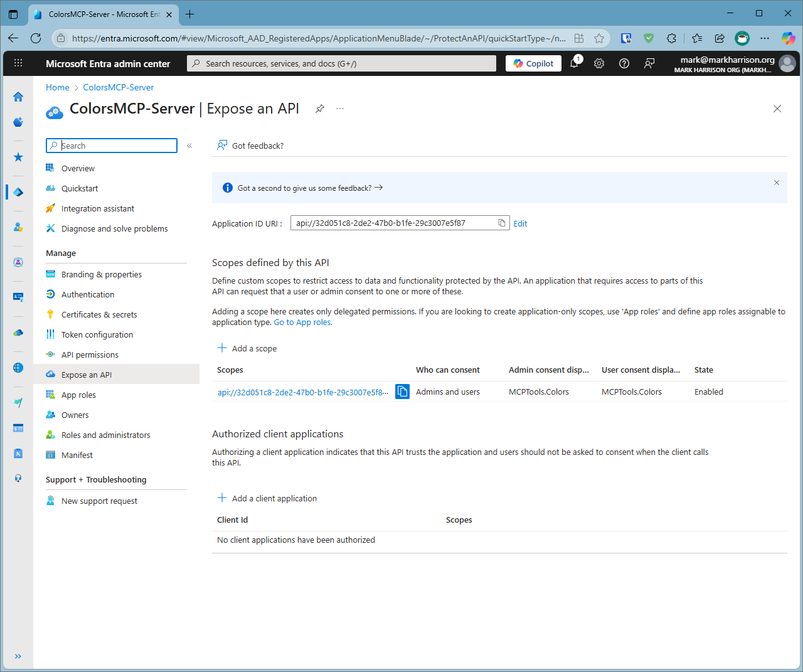803x672 pixels.
Task: Click the headset support icon in the rail
Action: coord(18,478)
